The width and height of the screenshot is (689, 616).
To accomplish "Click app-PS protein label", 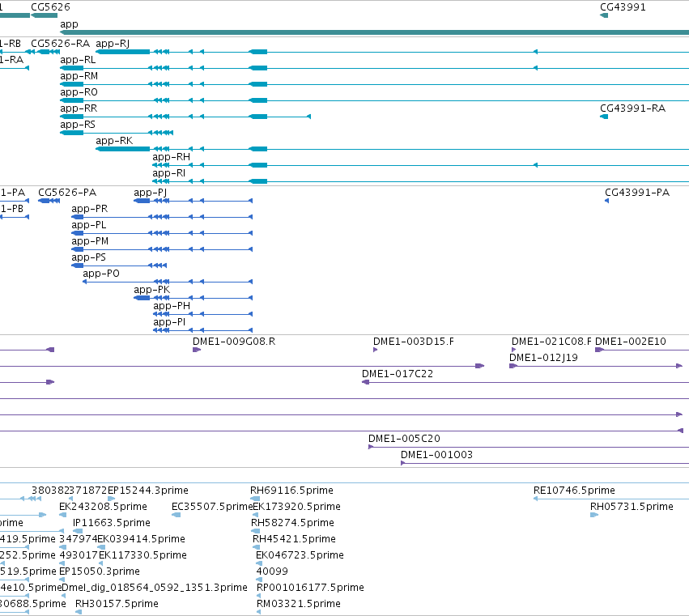I will coord(89,257).
